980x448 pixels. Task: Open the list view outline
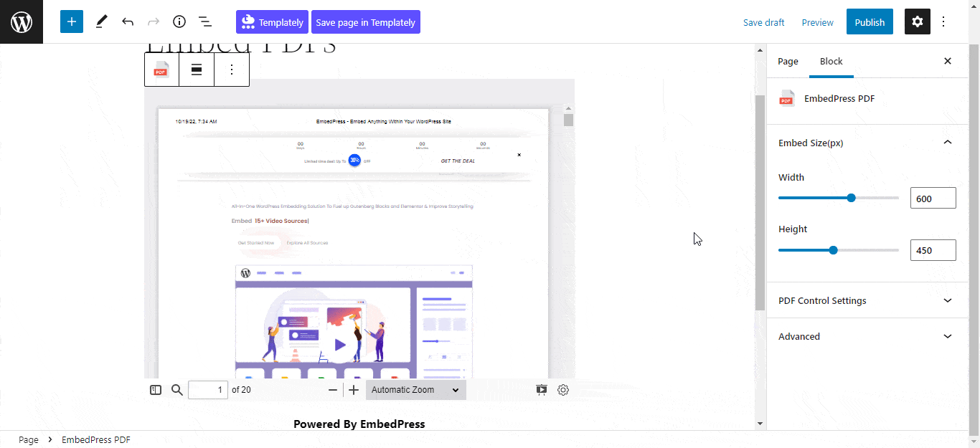click(205, 22)
